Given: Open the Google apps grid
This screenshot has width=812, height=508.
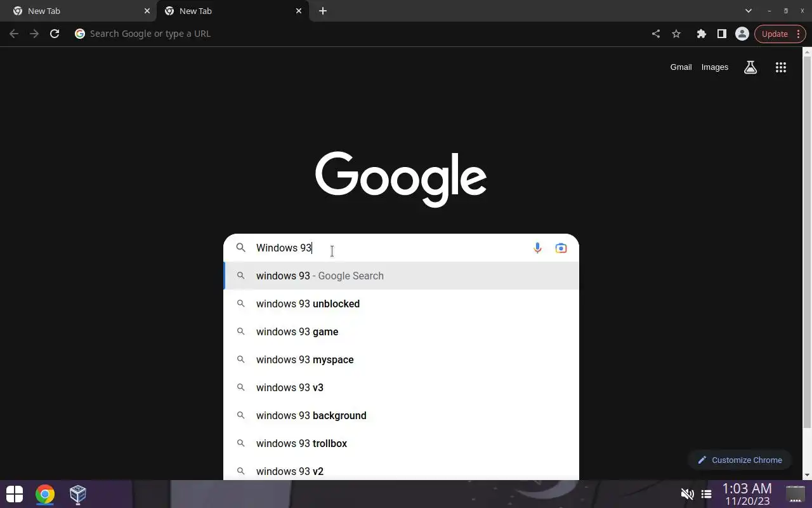Looking at the screenshot, I should pos(781,67).
